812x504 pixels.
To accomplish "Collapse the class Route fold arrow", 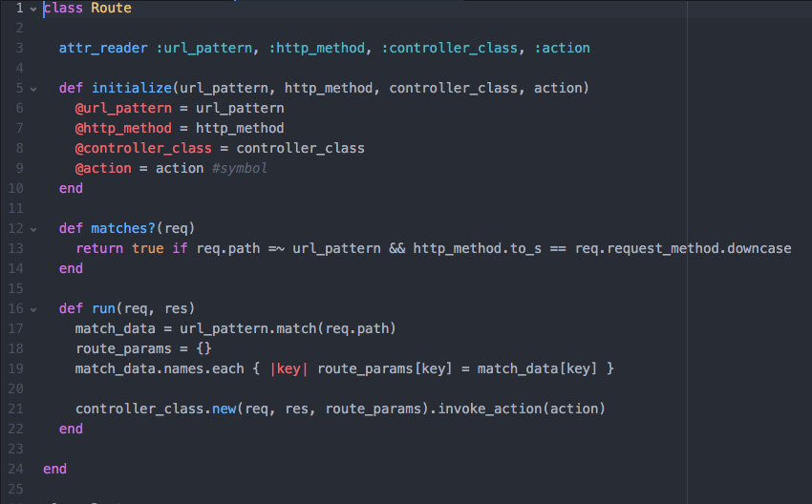I will [33, 8].
